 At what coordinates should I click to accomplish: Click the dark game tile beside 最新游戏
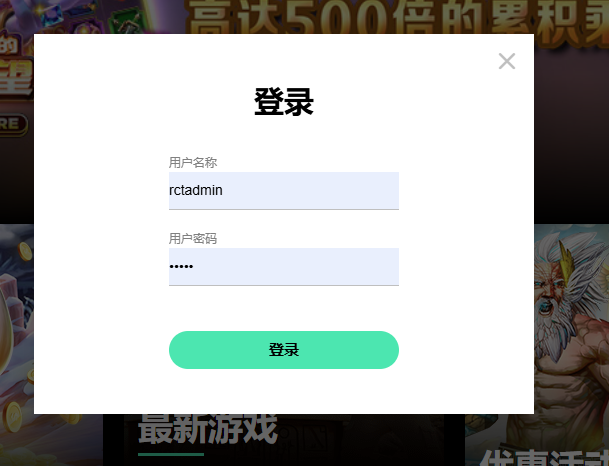point(361,440)
